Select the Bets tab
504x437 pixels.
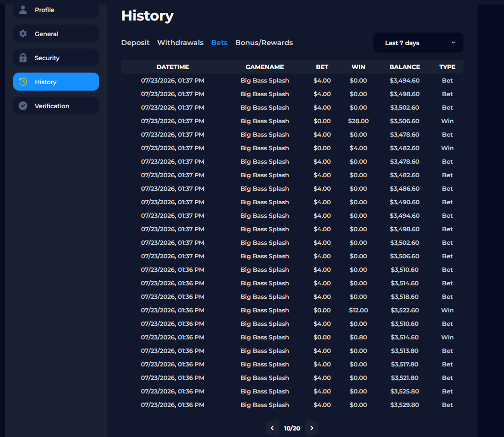click(x=219, y=43)
